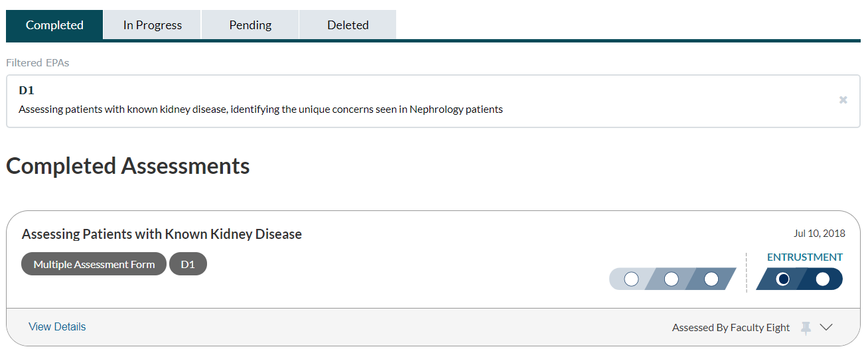Click the D1 tag pill
868x353 pixels.
click(x=188, y=264)
